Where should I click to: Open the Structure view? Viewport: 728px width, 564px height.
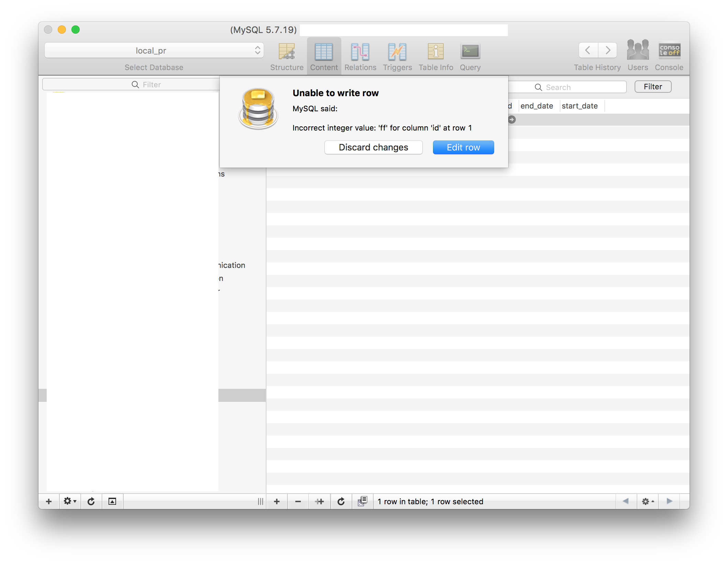(287, 57)
